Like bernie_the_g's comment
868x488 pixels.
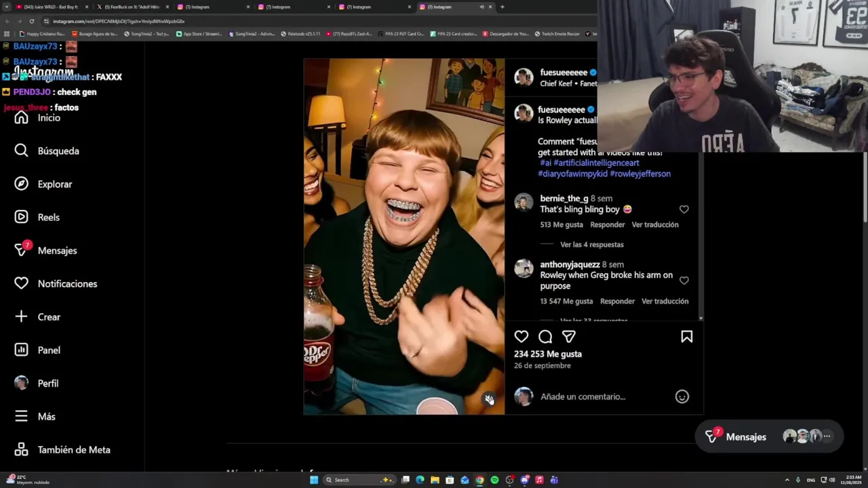click(684, 209)
